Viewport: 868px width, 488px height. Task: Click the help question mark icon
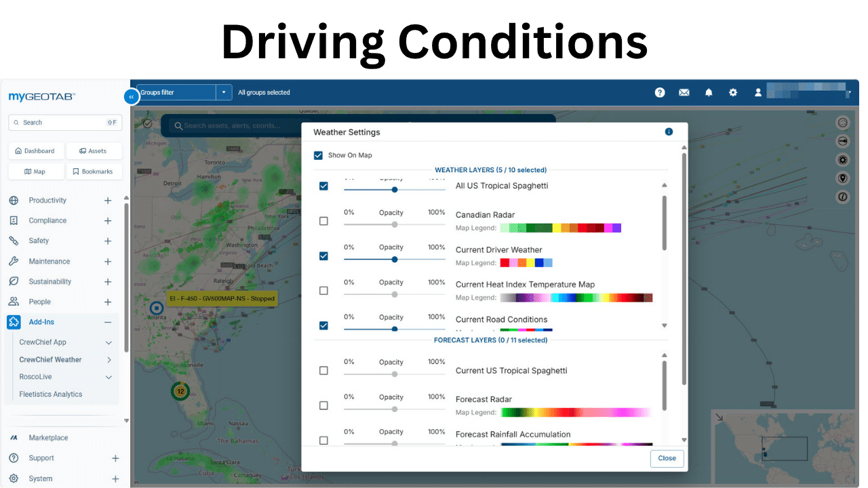click(x=660, y=92)
